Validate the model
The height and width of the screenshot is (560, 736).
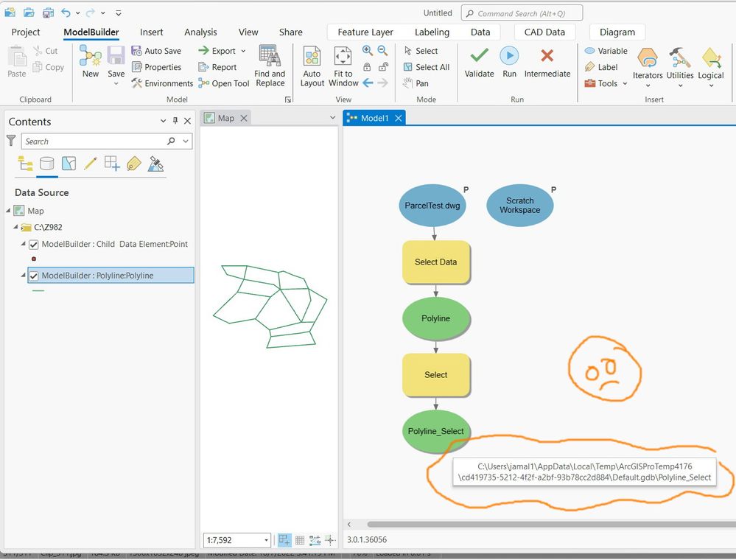479,62
